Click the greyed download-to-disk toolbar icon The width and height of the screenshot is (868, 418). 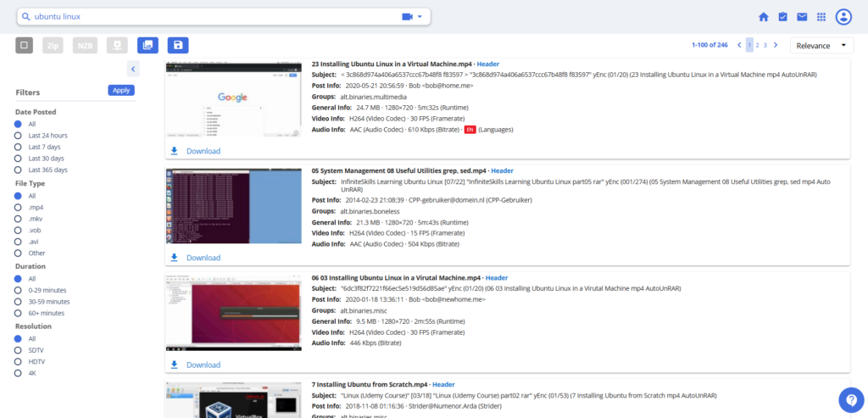pos(117,46)
